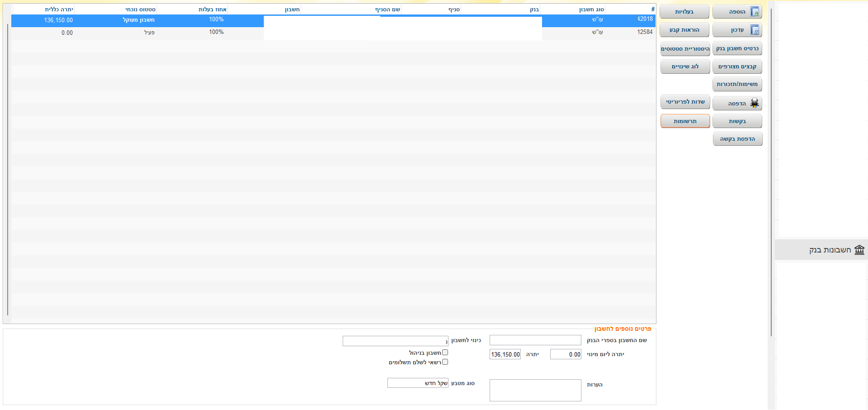The image size is (868, 410).
Task: Click the printer icon on the הדפסה button
Action: (x=755, y=103)
